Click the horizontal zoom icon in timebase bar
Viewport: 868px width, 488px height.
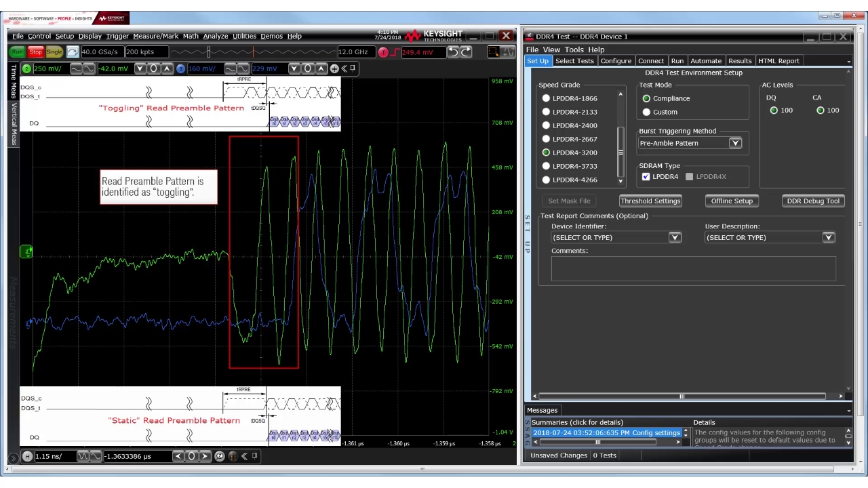point(220,456)
